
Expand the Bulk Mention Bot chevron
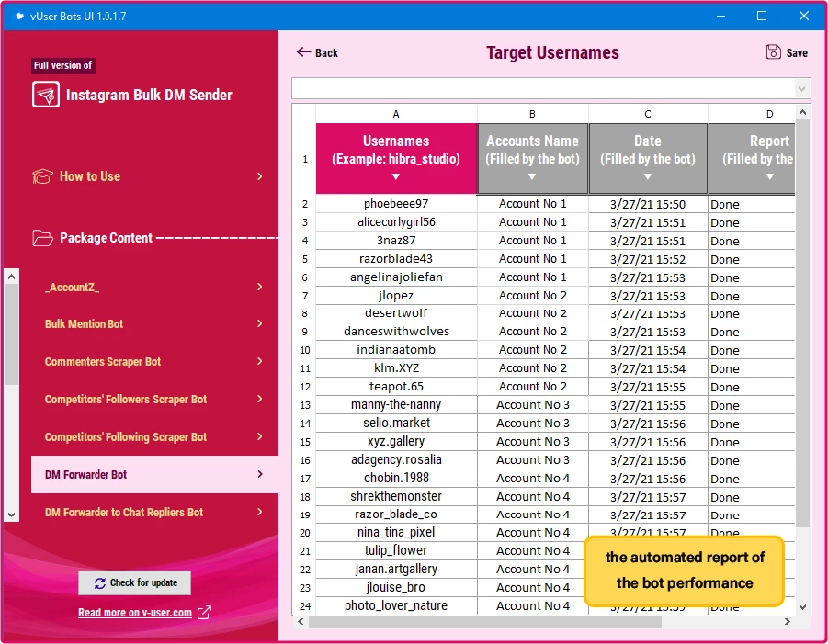click(259, 323)
